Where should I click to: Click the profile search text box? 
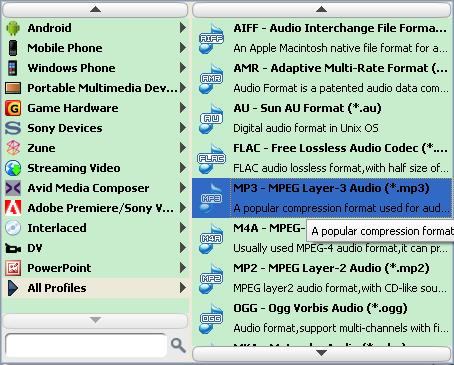[x=86, y=345]
